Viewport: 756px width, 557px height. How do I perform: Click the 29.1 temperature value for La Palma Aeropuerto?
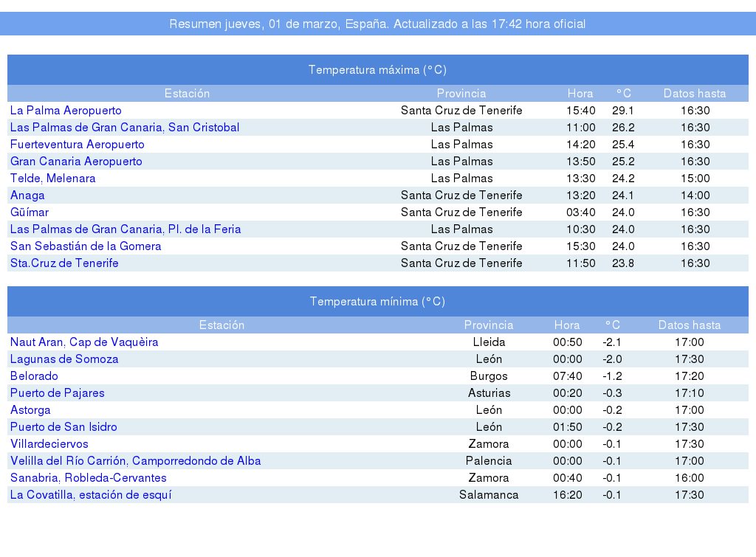[623, 111]
